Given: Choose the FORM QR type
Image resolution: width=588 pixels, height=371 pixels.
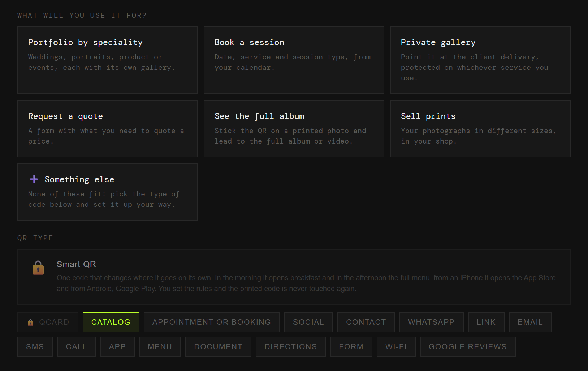Looking at the screenshot, I should click(x=351, y=347).
